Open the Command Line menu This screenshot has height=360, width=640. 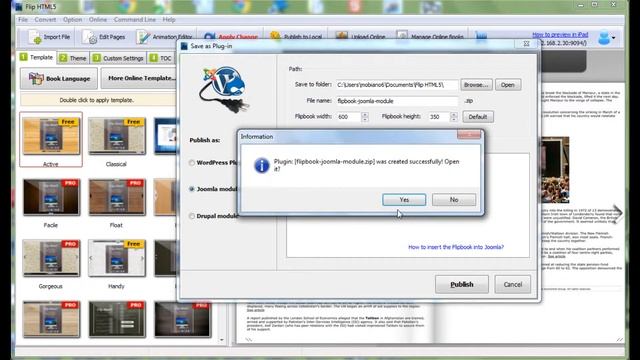[x=135, y=20]
